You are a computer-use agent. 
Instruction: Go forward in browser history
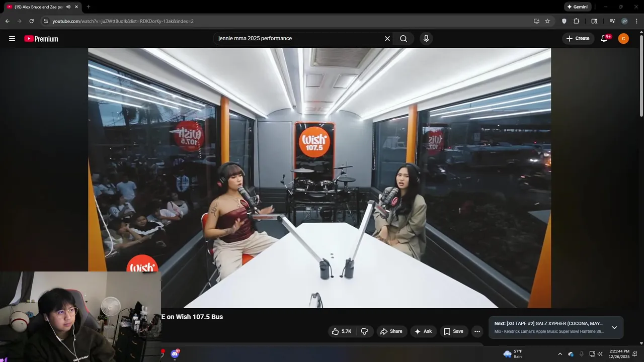click(19, 21)
